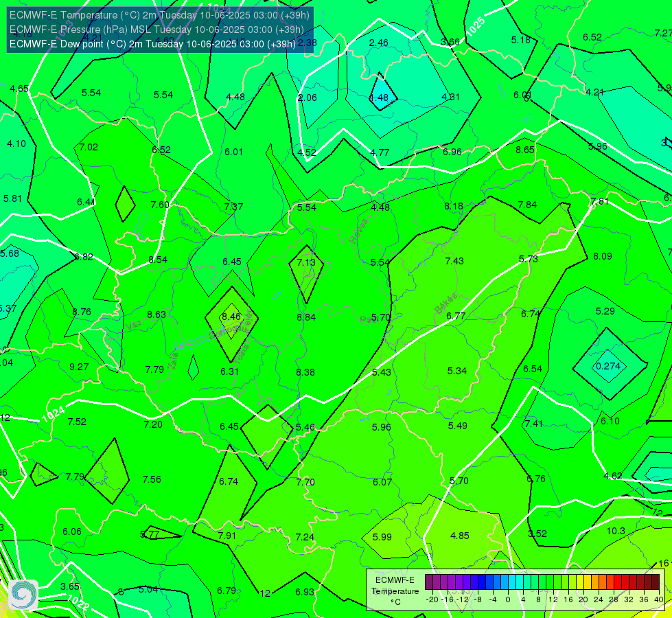Click the 4.77 dew point value
This screenshot has width=672, height=618.
point(380,152)
